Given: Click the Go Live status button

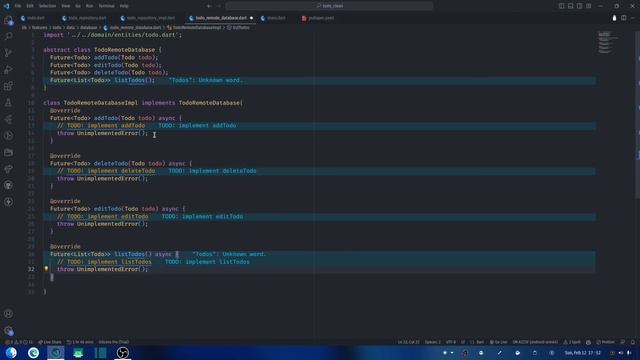Looking at the screenshot, I should pos(498,342).
